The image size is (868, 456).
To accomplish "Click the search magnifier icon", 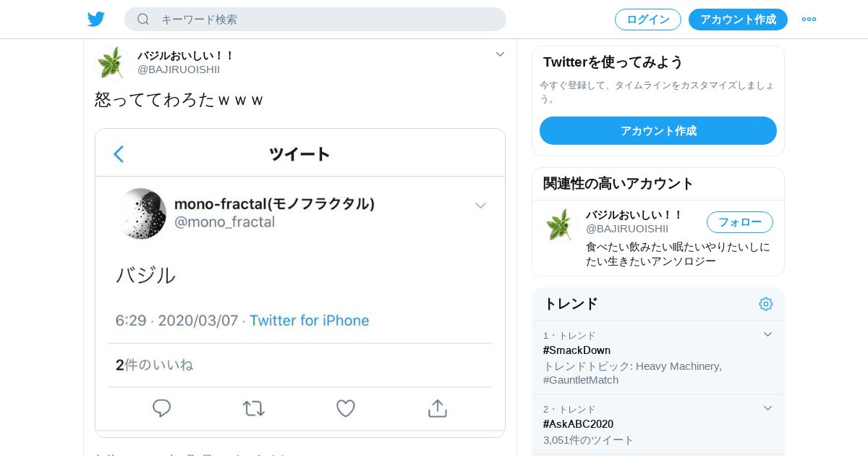I will [x=143, y=20].
